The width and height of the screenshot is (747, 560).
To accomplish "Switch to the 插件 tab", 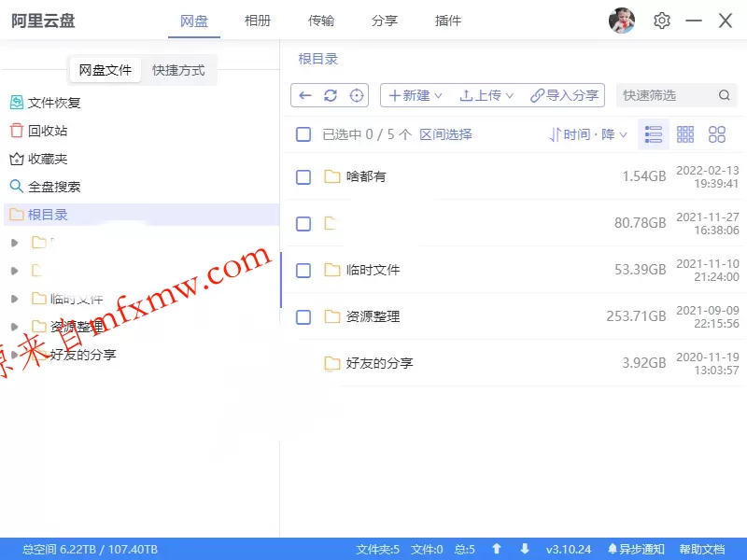I will pos(448,21).
